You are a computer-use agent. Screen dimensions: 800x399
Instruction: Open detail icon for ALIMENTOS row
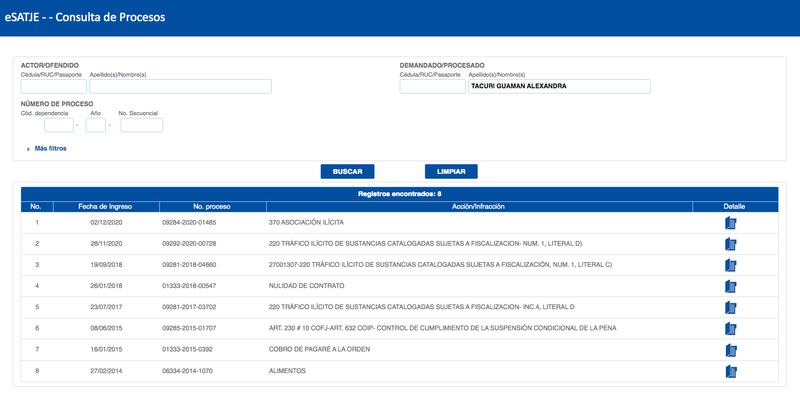pos(731,371)
